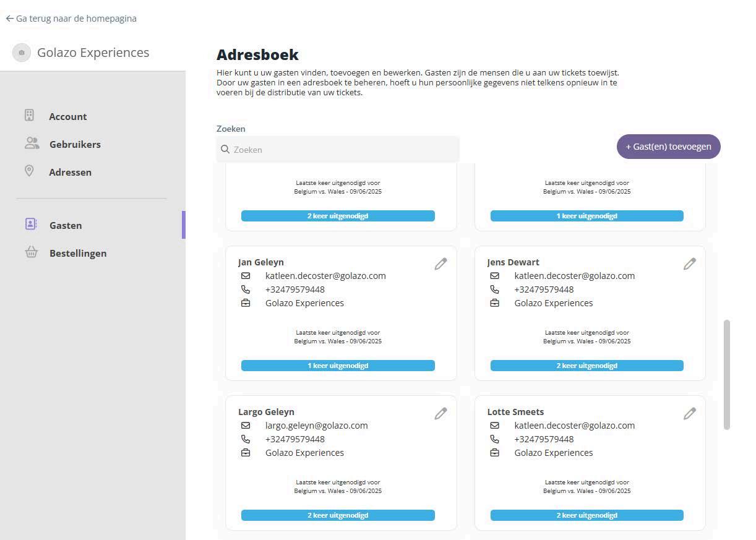Click Largo Geleyn's email address
The image size is (756, 540).
click(x=316, y=426)
